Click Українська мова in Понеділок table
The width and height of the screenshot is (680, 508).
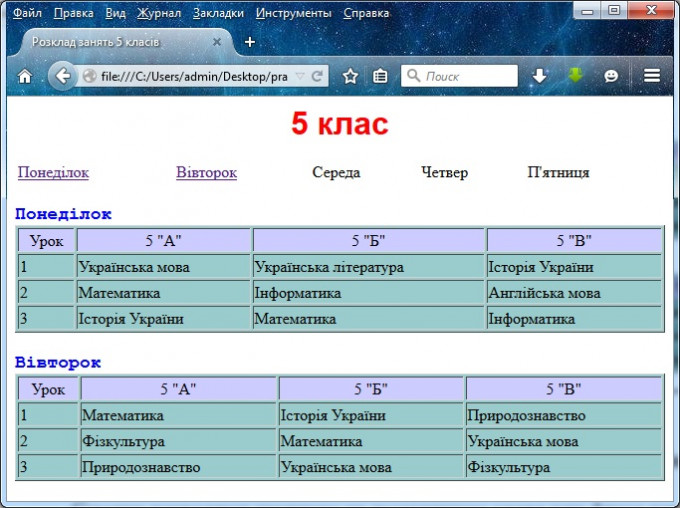pyautogui.click(x=164, y=267)
